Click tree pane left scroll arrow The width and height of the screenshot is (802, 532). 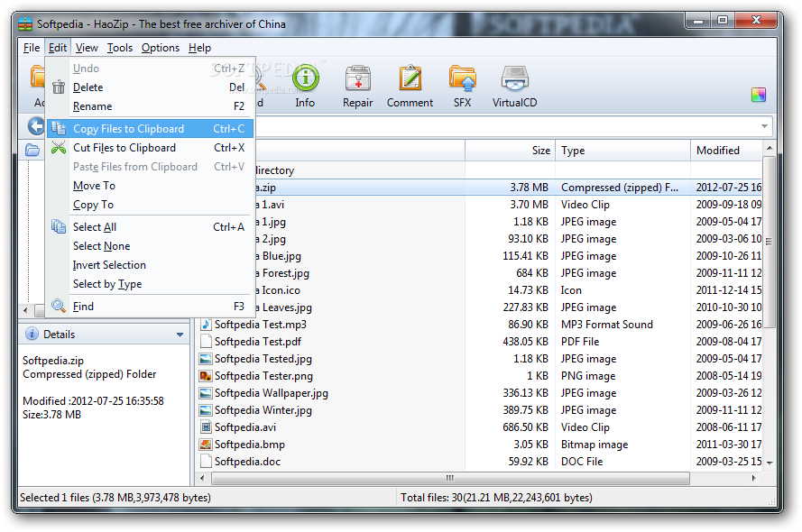[x=25, y=310]
